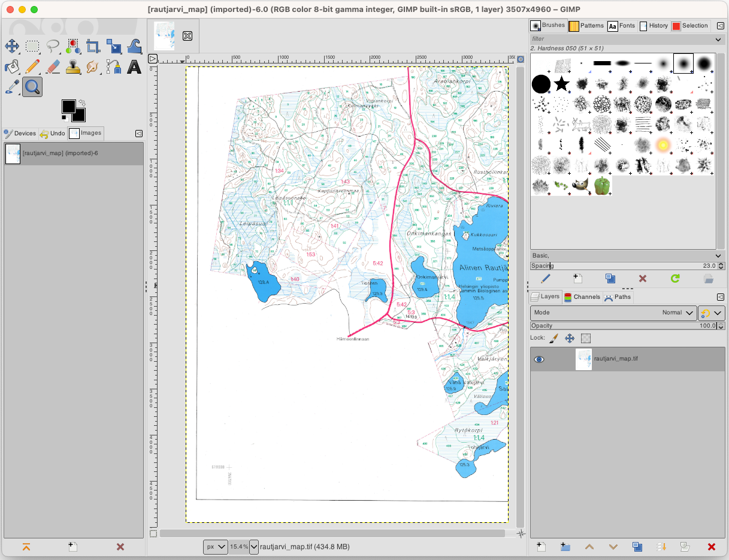Create a new layer
729x560 pixels.
point(540,547)
